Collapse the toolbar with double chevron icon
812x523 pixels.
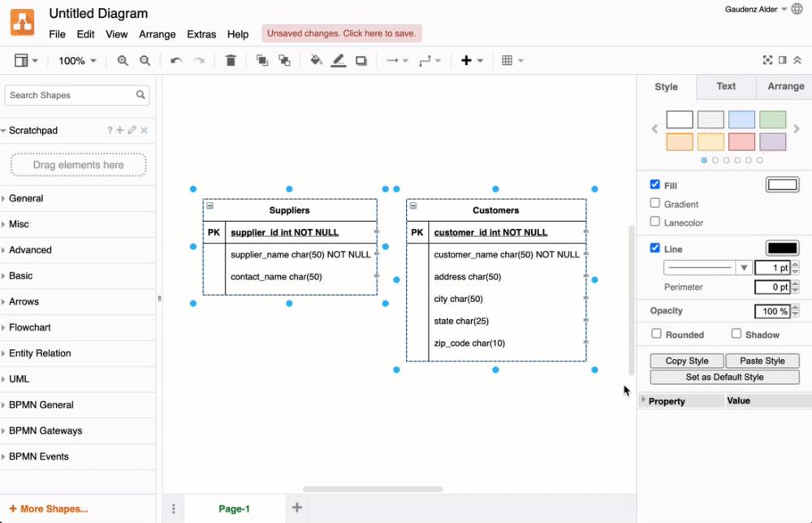(x=797, y=60)
